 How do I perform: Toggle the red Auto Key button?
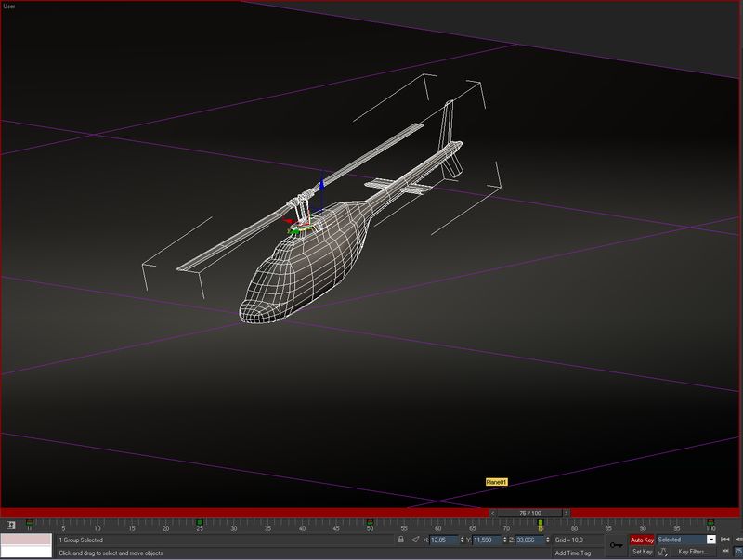point(642,540)
